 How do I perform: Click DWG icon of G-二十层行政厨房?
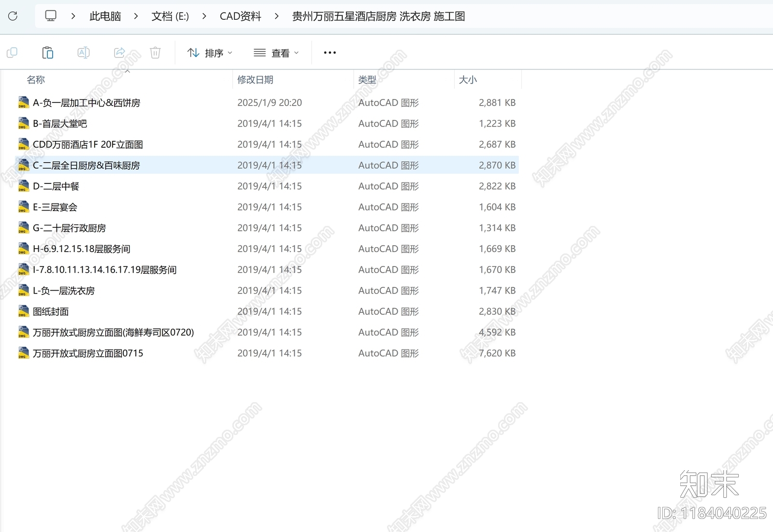tap(23, 228)
